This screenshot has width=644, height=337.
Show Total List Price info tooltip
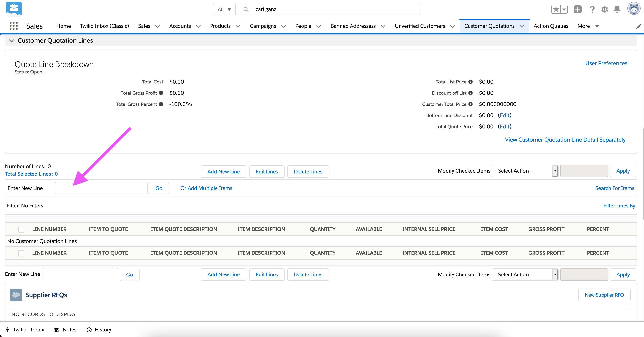point(470,82)
